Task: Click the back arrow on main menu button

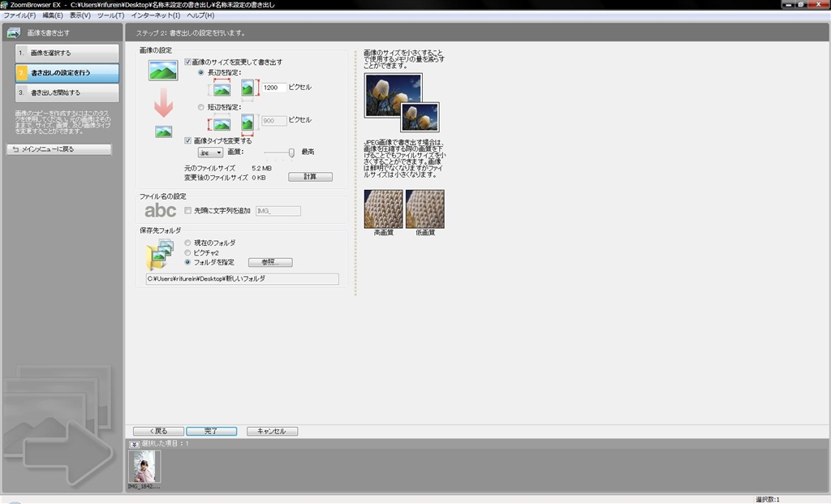Action: point(15,149)
